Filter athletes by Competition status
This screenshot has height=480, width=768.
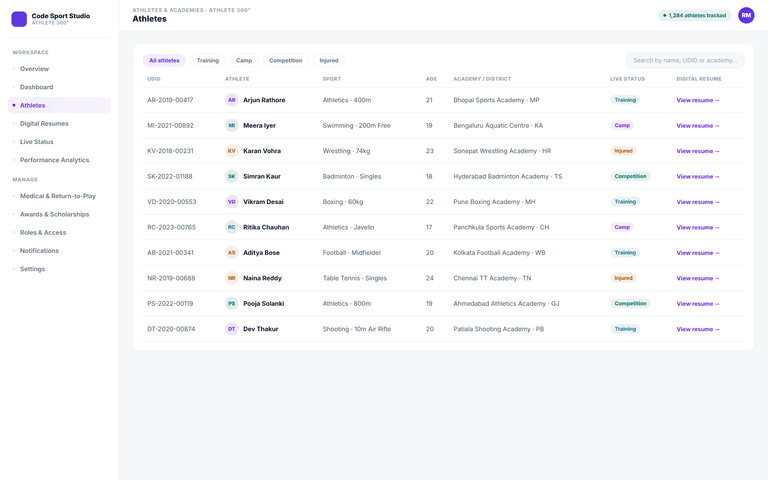[286, 60]
